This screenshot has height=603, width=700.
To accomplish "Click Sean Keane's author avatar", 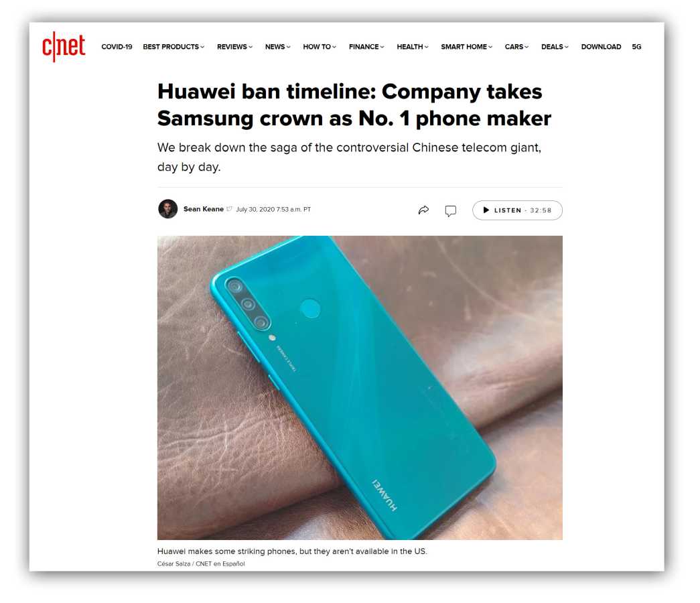I will pyautogui.click(x=168, y=209).
